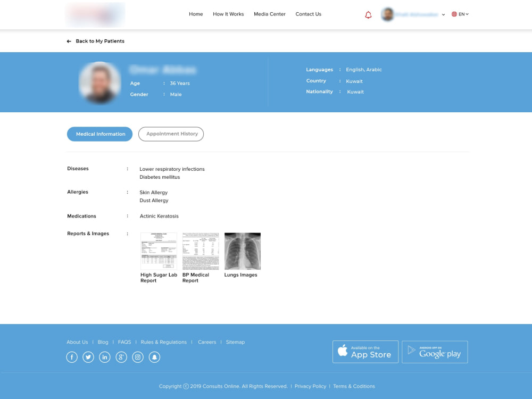532x399 pixels.
Task: Open the About Us footer link
Action: point(77,342)
